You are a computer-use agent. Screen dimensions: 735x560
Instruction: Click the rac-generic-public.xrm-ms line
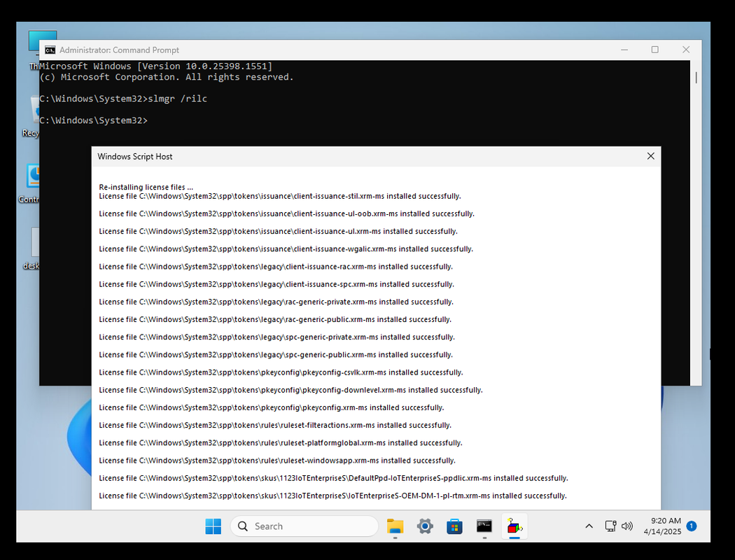click(x=275, y=320)
